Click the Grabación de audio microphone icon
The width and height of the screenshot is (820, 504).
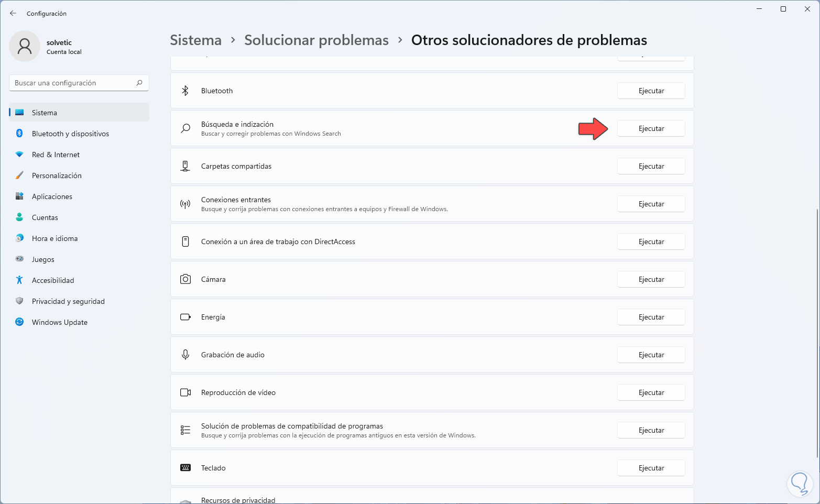[x=185, y=355]
